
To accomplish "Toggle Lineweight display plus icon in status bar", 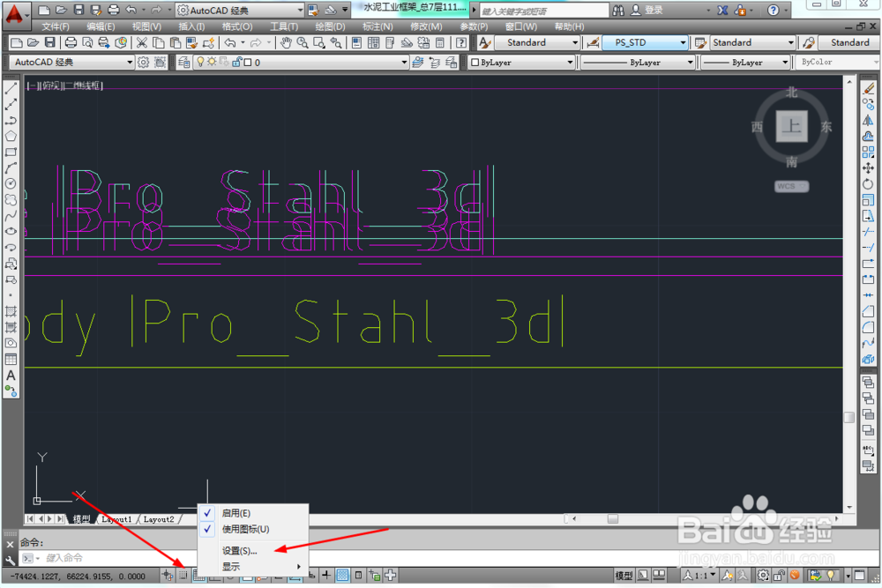I will pyautogui.click(x=325, y=575).
